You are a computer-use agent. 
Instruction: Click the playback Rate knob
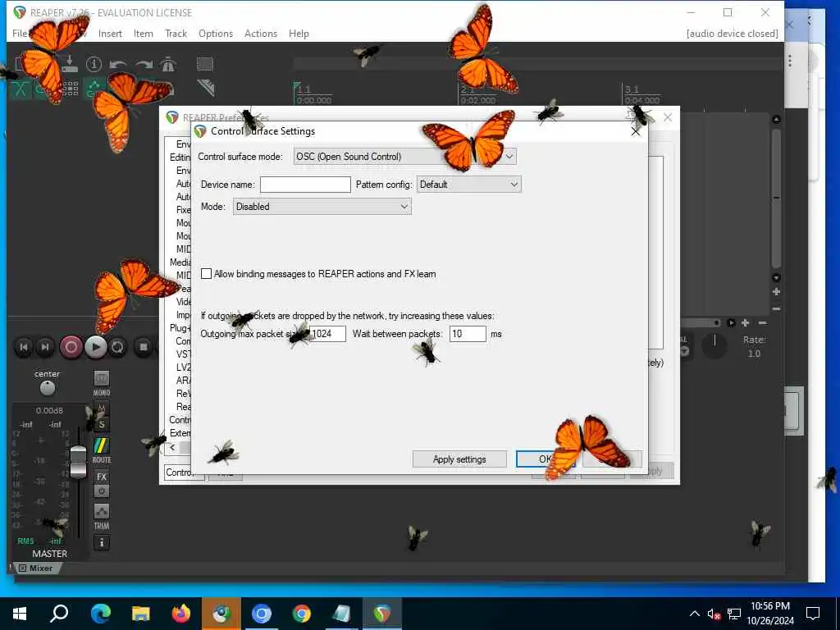tap(714, 346)
